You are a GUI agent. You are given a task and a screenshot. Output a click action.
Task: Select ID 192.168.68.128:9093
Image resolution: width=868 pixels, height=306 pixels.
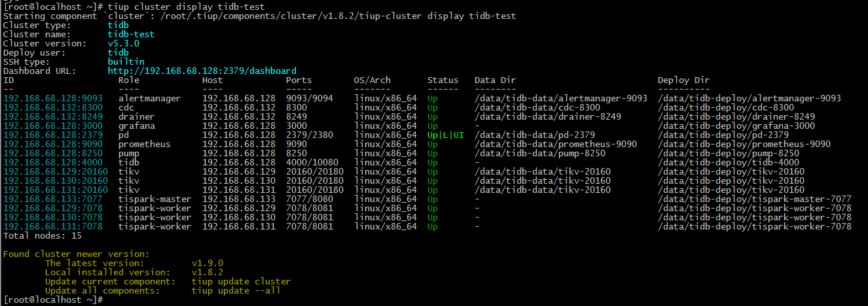[53, 98]
